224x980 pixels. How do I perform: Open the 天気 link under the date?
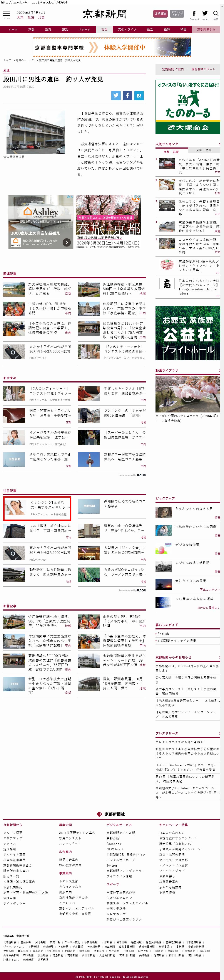point(20,17)
